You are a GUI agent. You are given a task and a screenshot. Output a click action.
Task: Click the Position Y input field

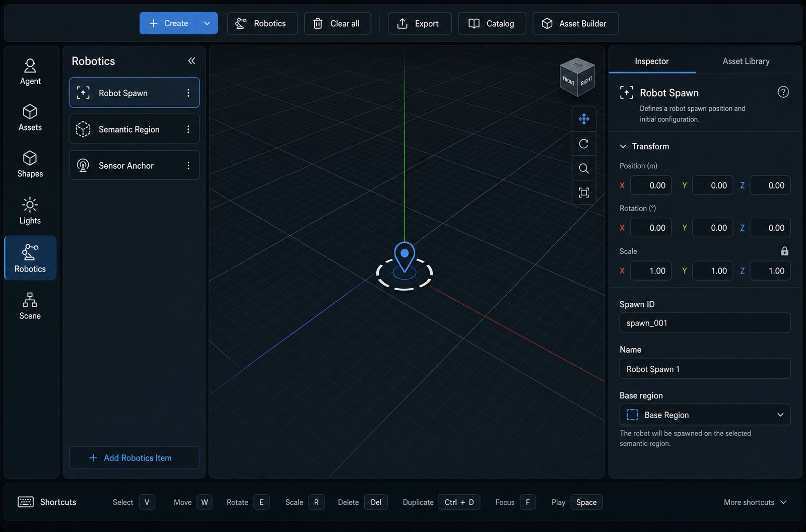[x=712, y=185]
